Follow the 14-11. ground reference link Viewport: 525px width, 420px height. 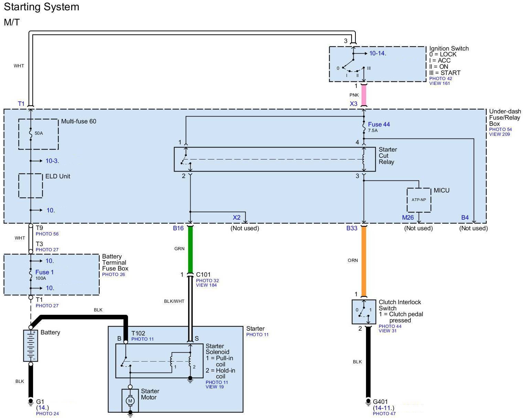click(384, 408)
